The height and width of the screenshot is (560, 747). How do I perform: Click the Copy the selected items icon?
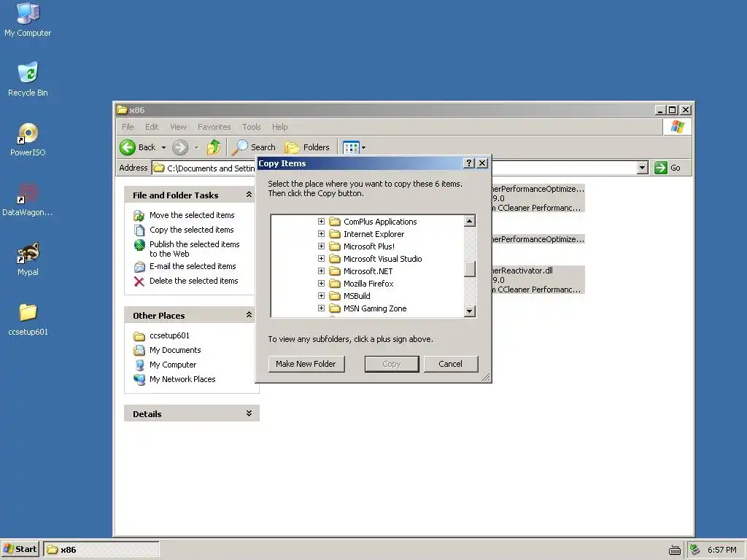pos(139,230)
